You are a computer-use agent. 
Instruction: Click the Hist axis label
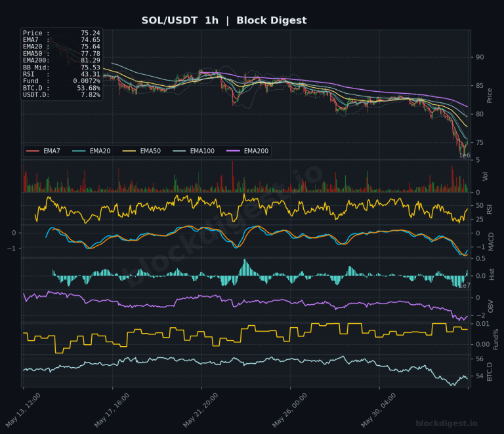[492, 275]
